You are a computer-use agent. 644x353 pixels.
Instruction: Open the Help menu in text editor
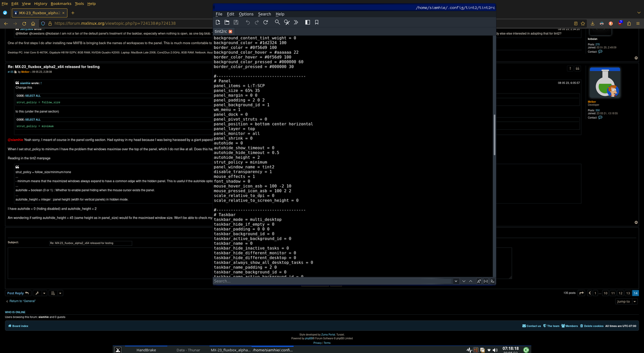click(280, 14)
